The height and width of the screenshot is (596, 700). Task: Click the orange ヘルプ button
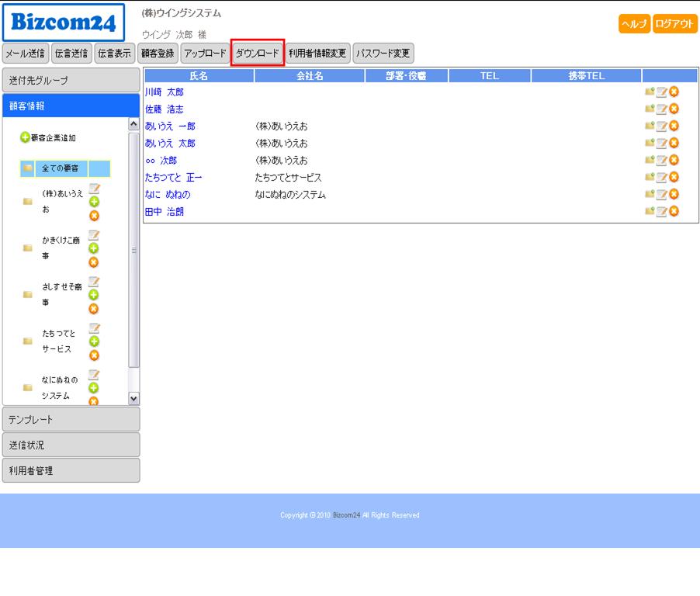coord(634,24)
